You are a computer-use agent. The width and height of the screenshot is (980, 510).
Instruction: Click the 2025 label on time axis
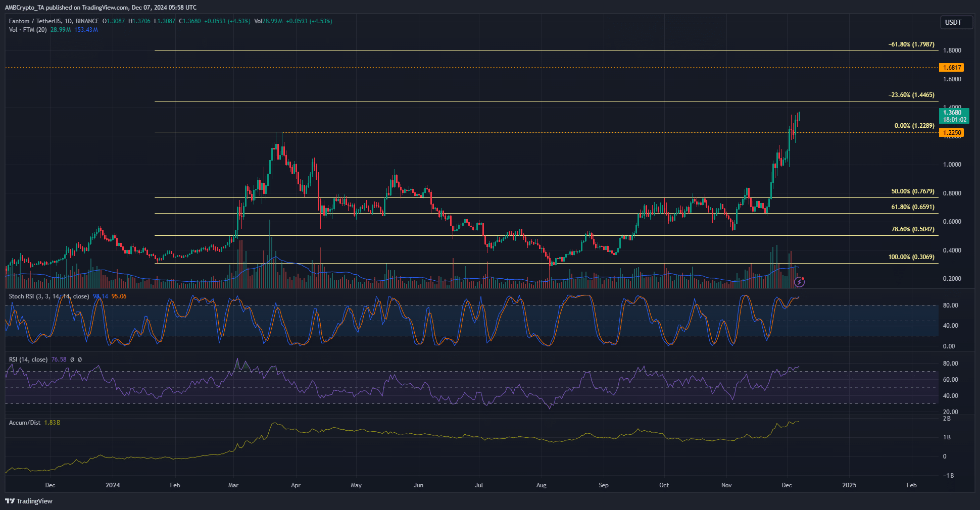850,485
